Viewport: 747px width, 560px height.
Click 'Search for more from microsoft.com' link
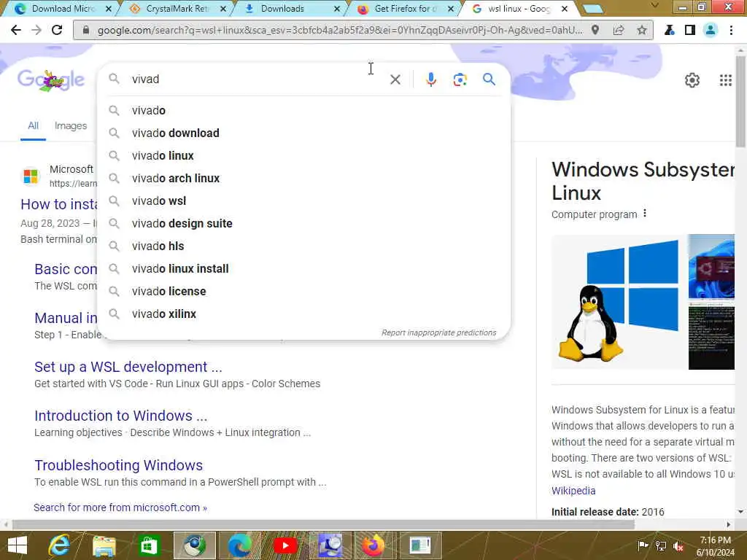pos(120,507)
